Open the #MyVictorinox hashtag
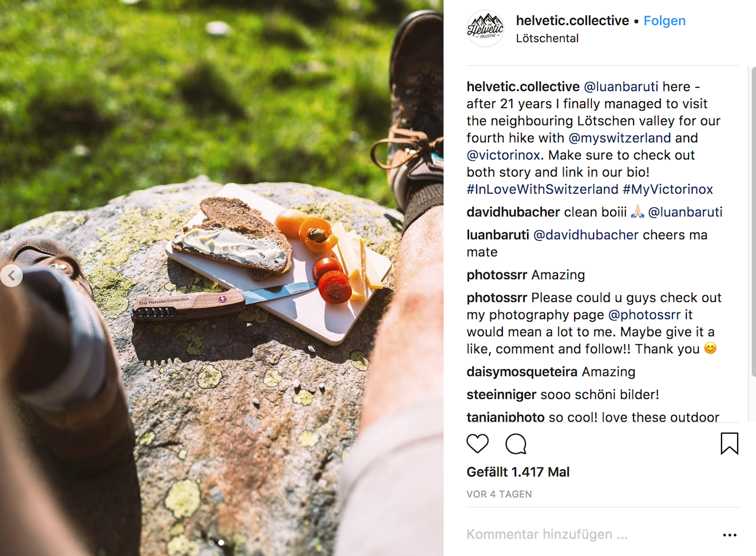This screenshot has height=556, width=756. click(668, 189)
